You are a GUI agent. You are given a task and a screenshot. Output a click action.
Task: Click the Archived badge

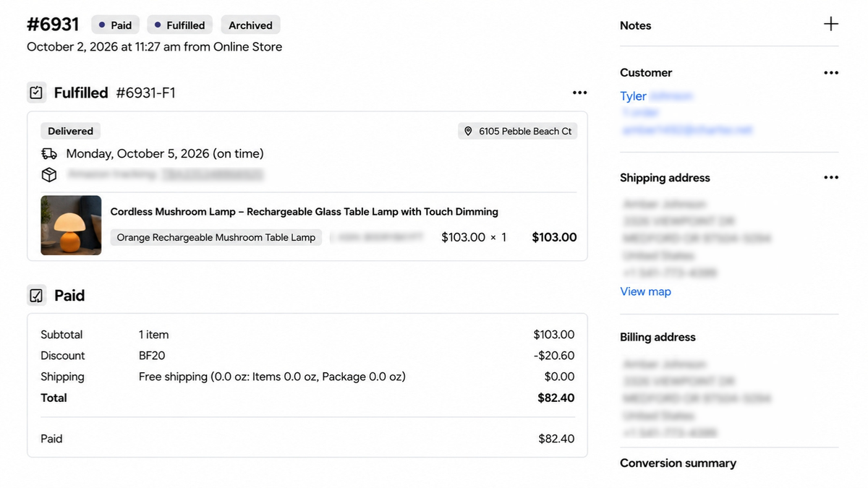pos(250,25)
